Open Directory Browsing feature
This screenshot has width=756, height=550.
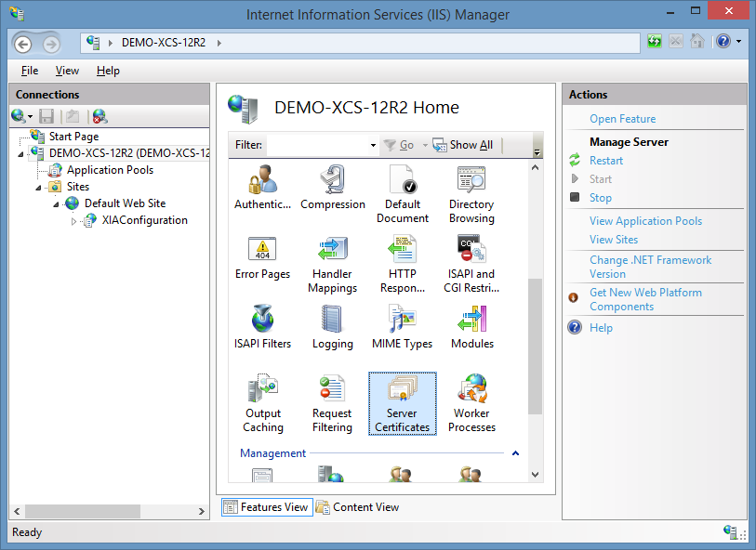(x=471, y=194)
